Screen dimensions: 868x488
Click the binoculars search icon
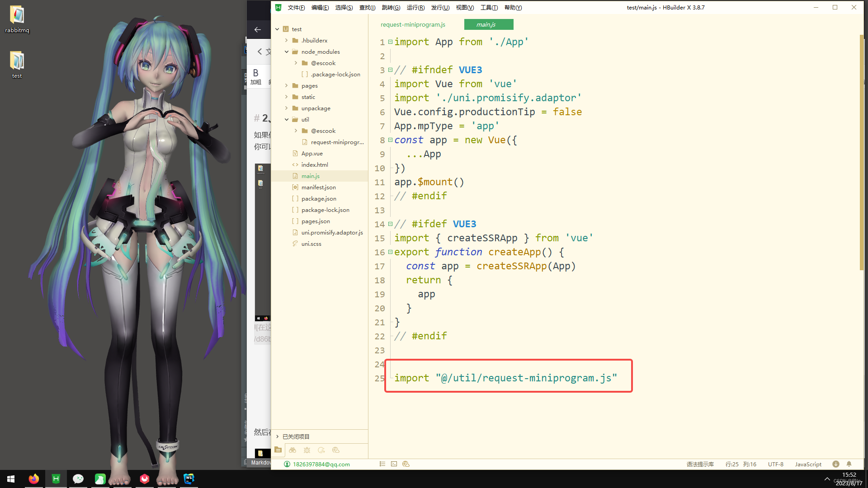coord(292,450)
